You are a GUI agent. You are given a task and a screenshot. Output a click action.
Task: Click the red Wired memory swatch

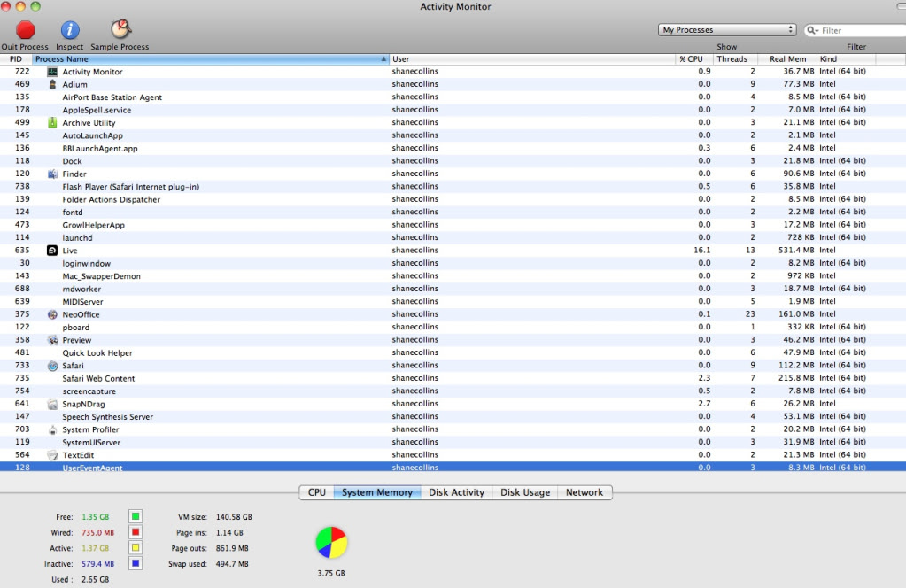coord(136,532)
